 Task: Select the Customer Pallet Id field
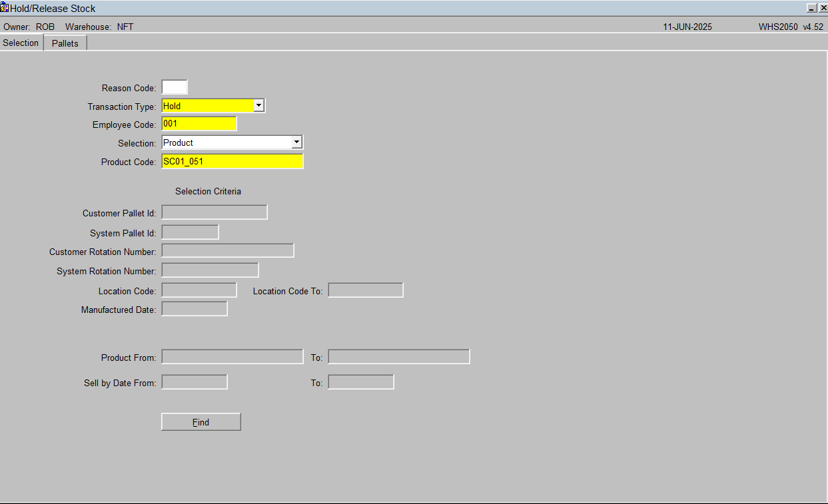pos(214,212)
